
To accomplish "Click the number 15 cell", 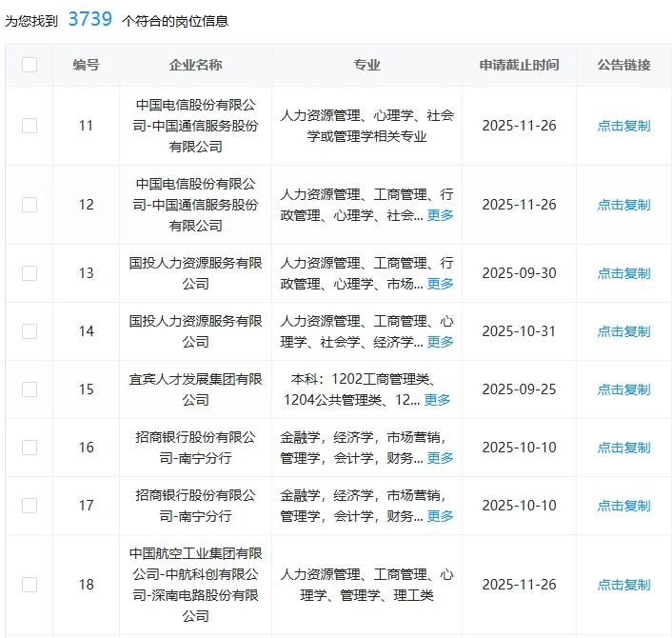I will 86,389.
